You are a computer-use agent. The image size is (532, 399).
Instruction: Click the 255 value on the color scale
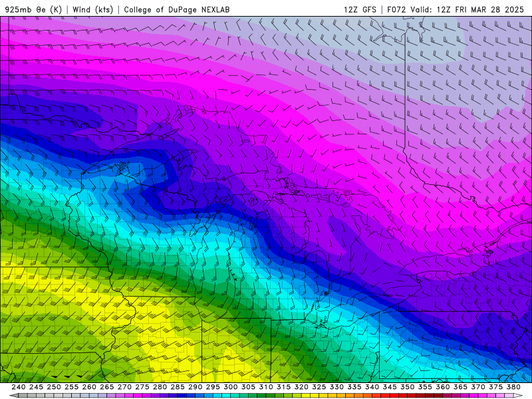[x=71, y=387]
